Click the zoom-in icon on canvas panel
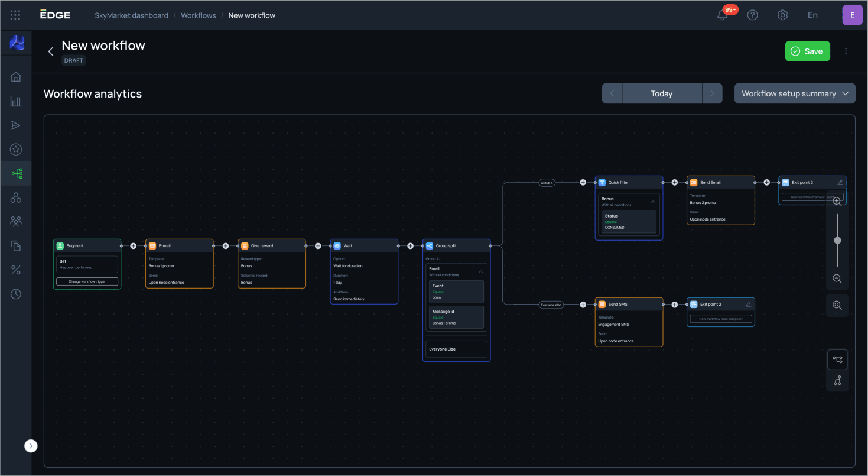 (837, 201)
